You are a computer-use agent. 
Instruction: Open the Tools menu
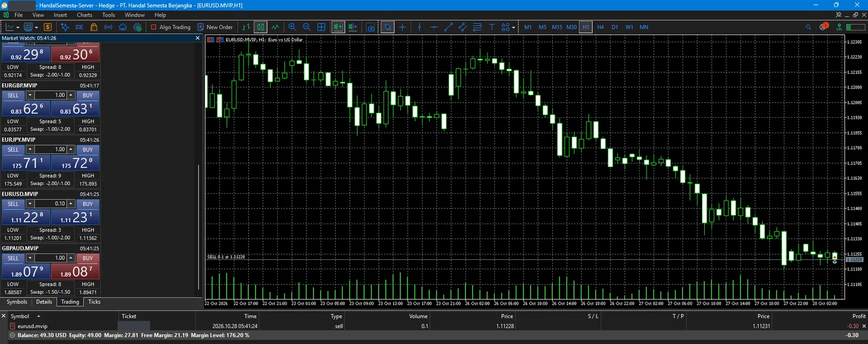click(108, 15)
